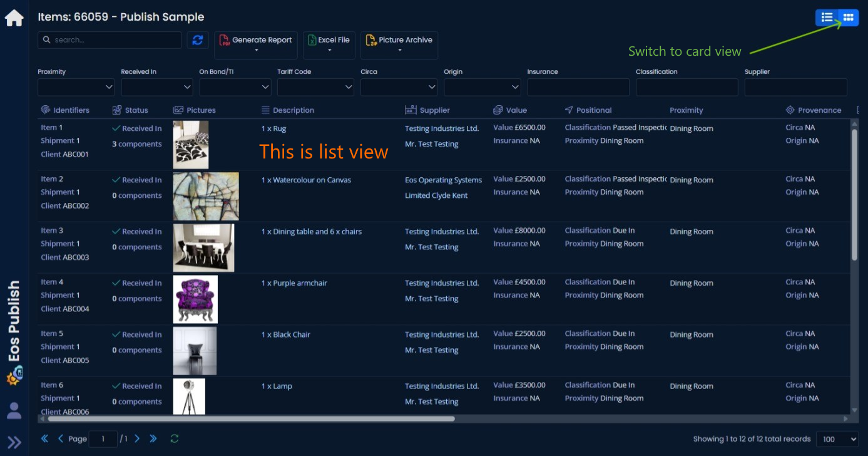
Task: Go to the last page arrow
Action: [x=153, y=439]
